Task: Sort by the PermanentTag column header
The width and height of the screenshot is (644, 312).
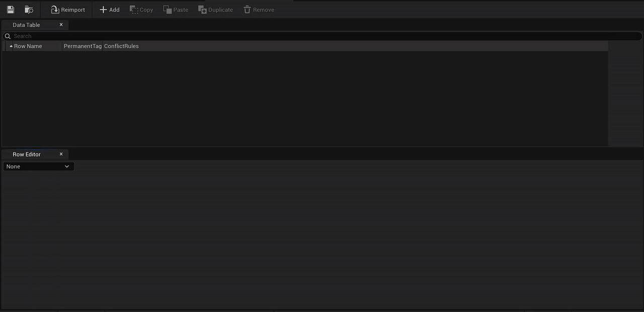Action: (83, 46)
